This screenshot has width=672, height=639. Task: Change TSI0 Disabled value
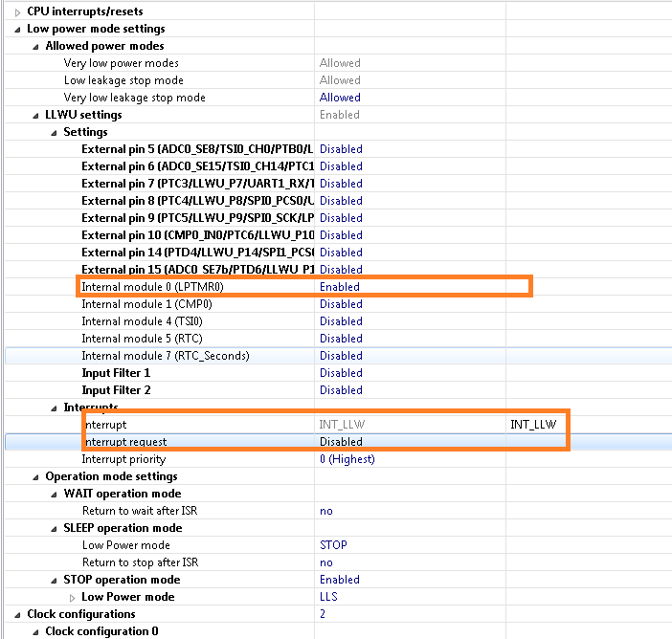pos(341,321)
